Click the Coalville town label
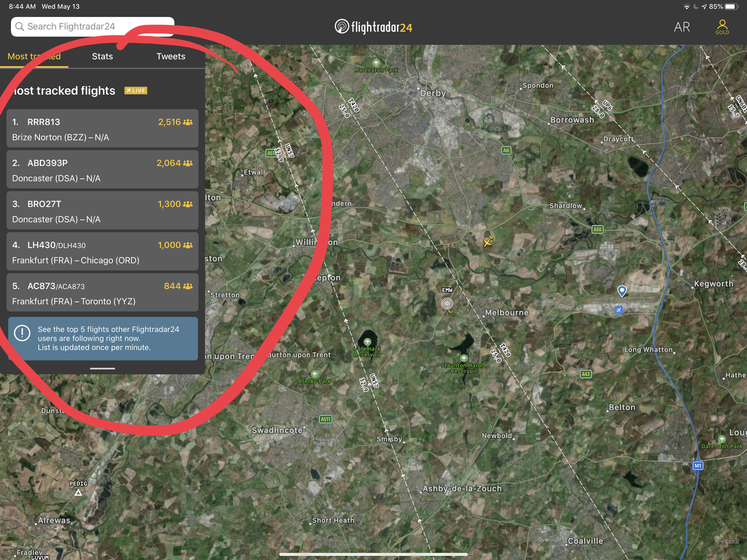 click(x=586, y=541)
